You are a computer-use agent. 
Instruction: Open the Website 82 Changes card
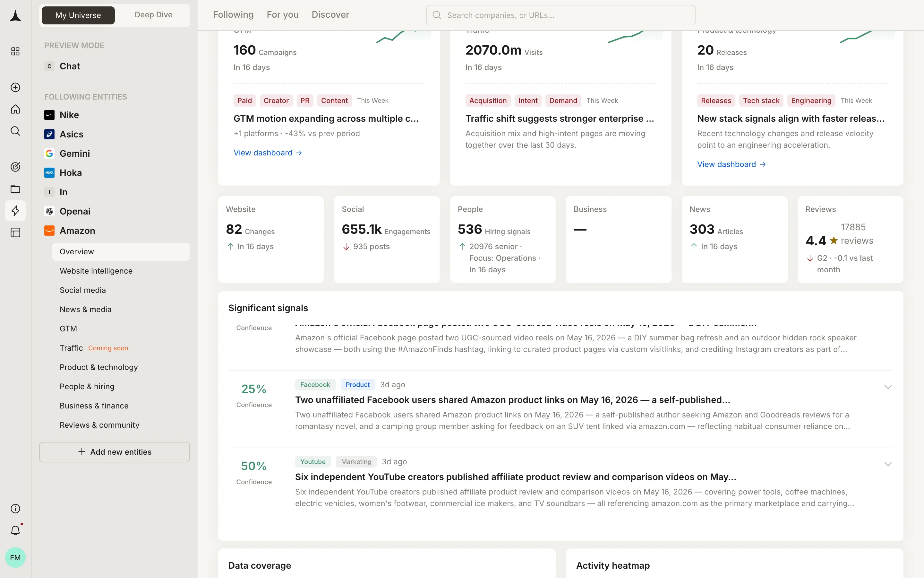(x=271, y=239)
